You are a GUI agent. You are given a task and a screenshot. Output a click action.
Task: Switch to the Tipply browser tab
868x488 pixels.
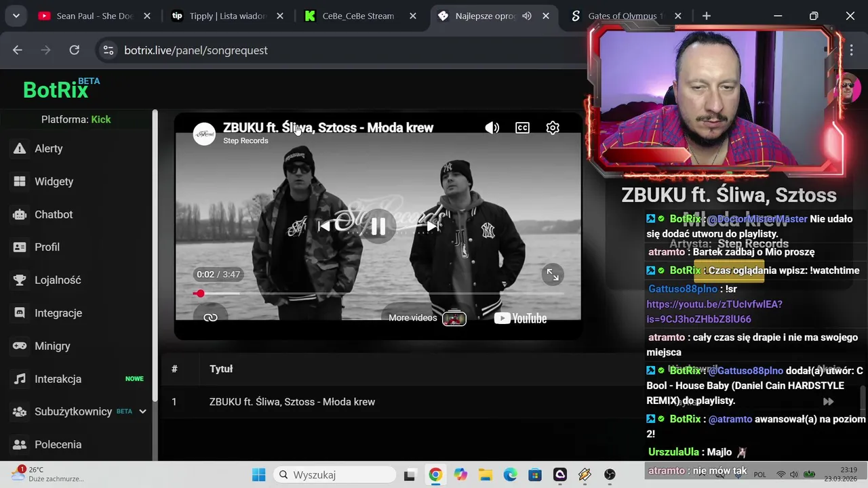[228, 16]
